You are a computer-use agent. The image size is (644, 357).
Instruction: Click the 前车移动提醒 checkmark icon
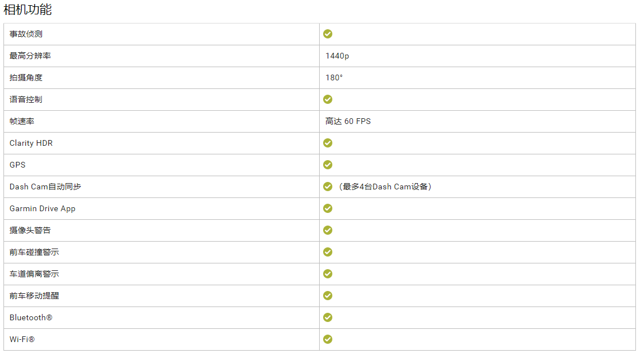328,296
